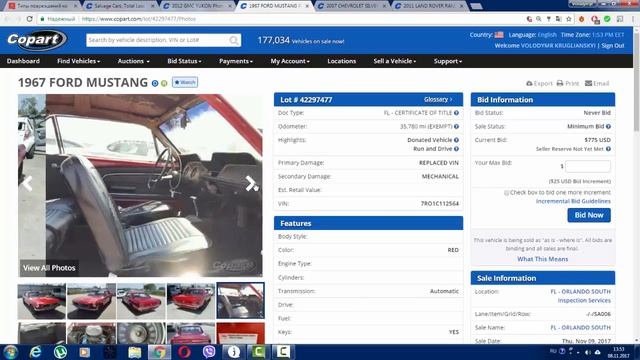Check box to bid one more increment
640x360 pixels.
tap(507, 193)
